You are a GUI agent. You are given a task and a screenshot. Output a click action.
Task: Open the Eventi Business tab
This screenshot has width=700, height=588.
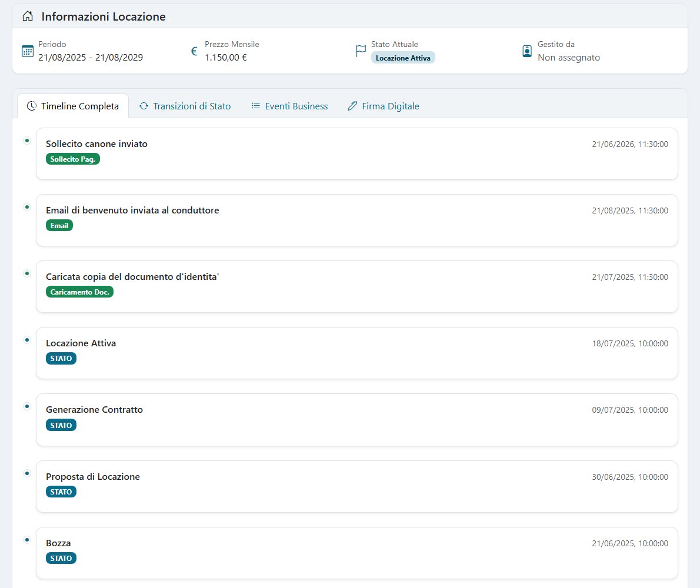pos(289,106)
